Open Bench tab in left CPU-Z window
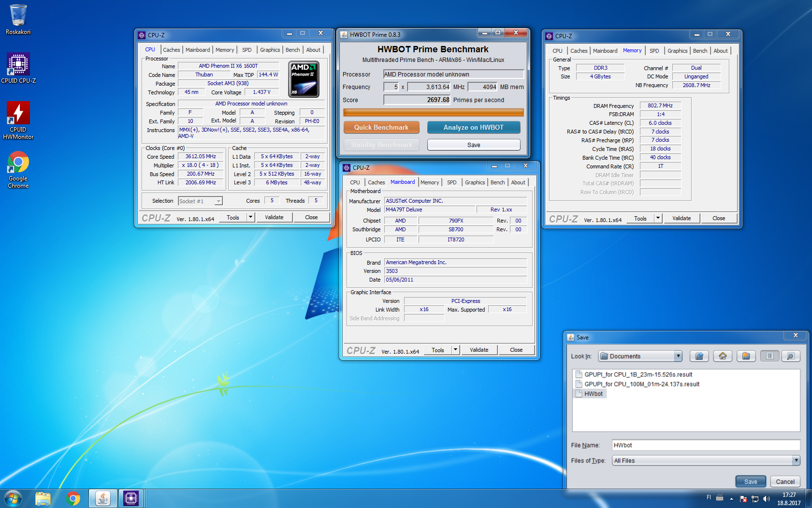Viewport: 812px width, 508px height. click(292, 50)
